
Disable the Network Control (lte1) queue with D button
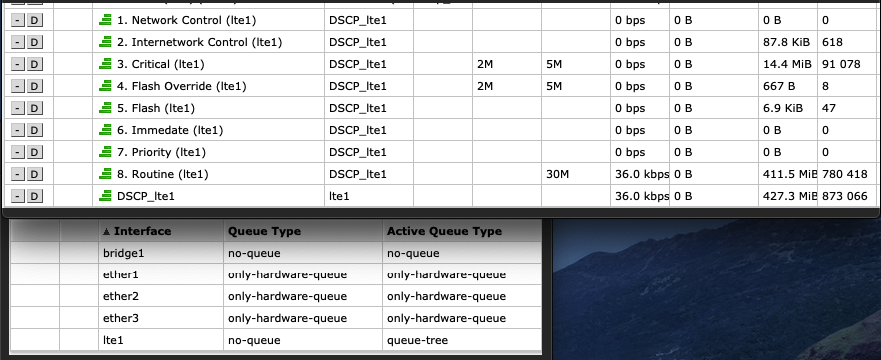click(34, 21)
